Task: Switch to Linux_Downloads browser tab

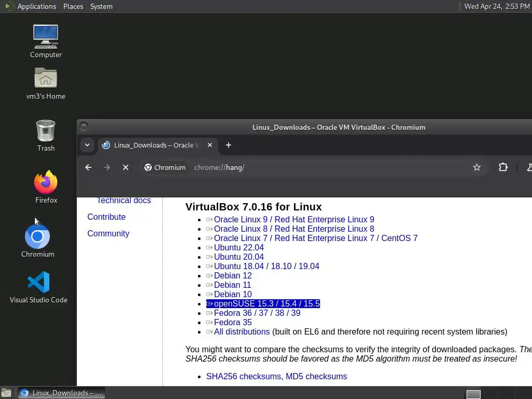Action: (x=158, y=145)
